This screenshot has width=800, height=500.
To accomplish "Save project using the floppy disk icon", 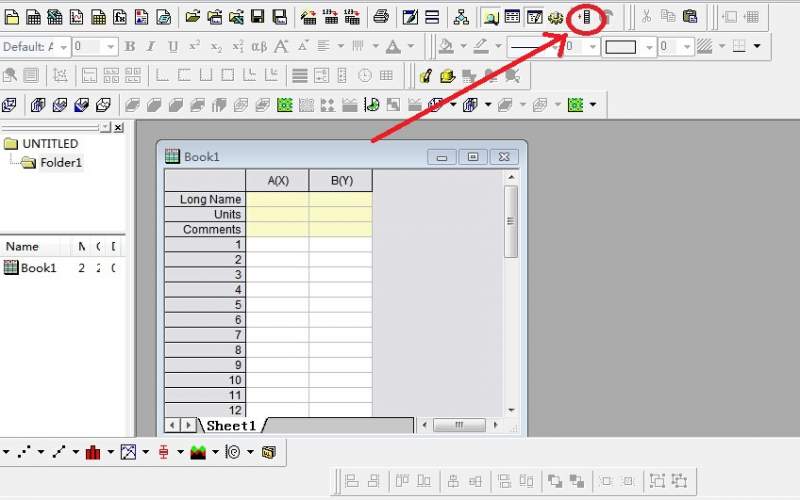I will coord(258,17).
